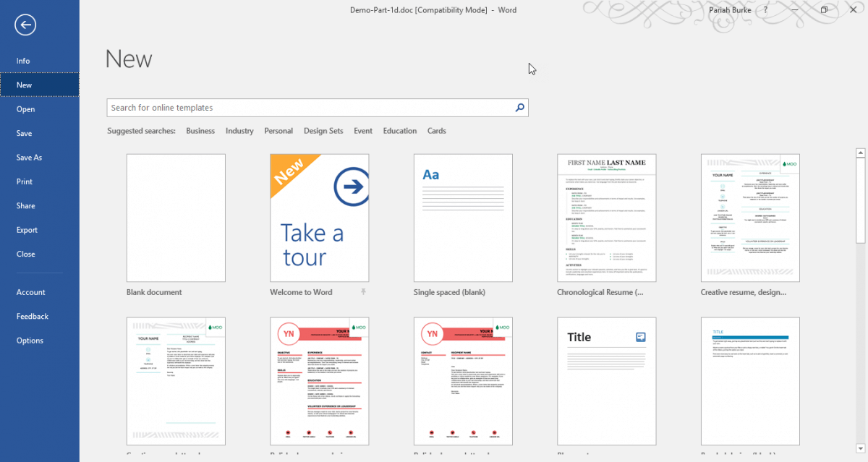868x462 pixels.
Task: Select the MOO cover letter thumbnail in second row
Action: pyautogui.click(x=176, y=381)
